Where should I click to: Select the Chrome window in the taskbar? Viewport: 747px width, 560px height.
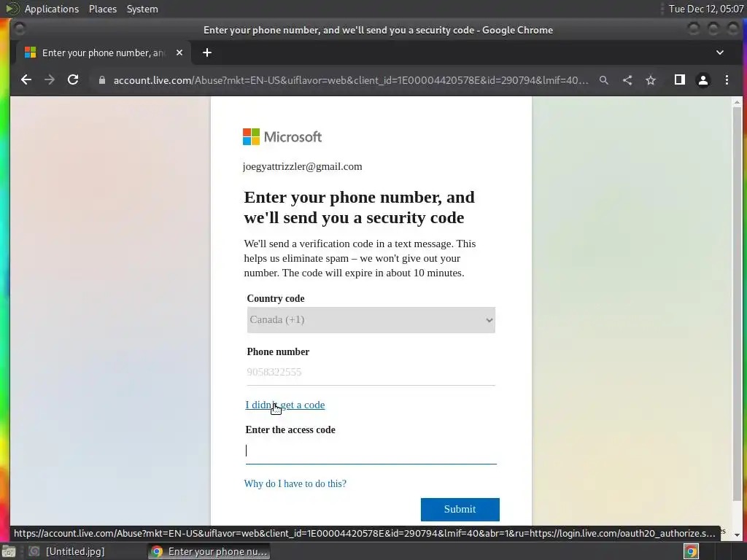(209, 551)
